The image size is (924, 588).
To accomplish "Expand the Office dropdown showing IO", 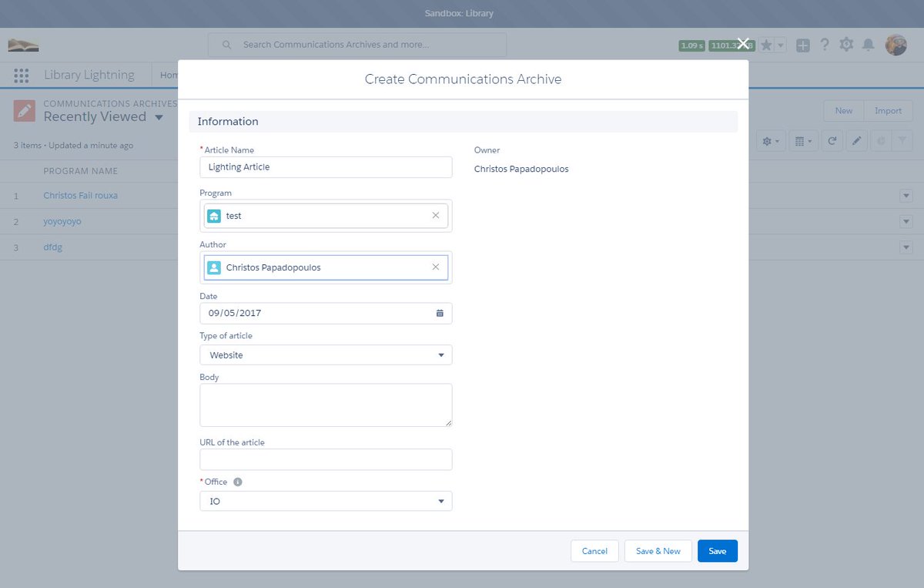I will tap(326, 501).
